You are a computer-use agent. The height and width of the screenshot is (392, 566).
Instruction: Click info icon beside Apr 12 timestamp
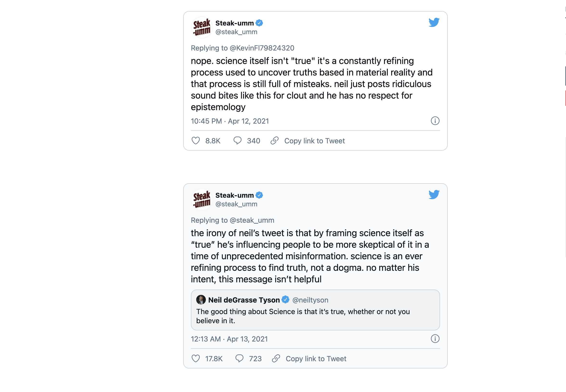[x=435, y=121]
